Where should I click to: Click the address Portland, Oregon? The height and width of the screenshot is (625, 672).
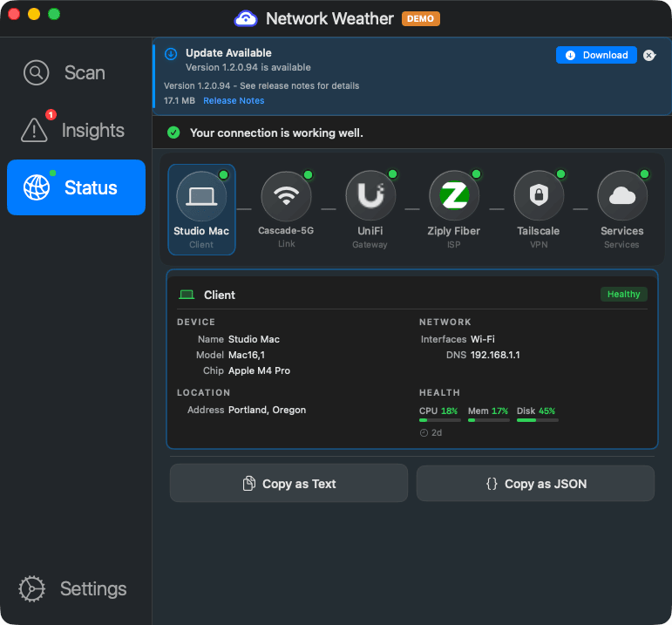click(267, 410)
